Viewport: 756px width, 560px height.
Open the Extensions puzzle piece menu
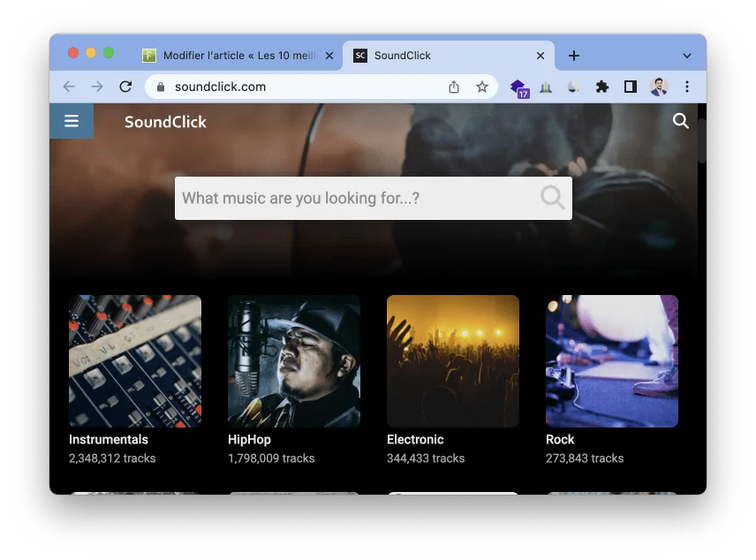pyautogui.click(x=601, y=87)
